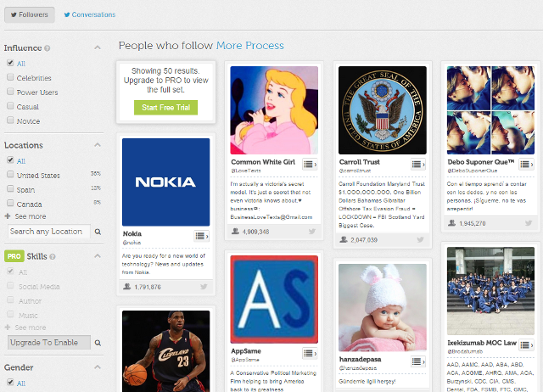Click Twitter bird icon on Nokia card
Screen dimensions: 543x392
click(x=204, y=287)
